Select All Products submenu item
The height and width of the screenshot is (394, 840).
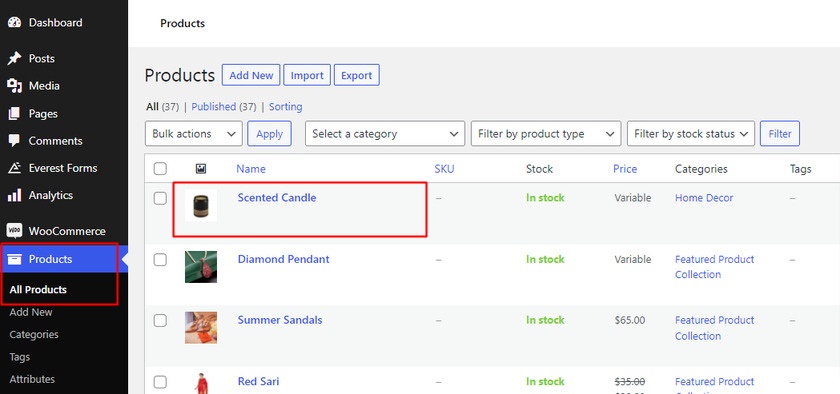38,289
